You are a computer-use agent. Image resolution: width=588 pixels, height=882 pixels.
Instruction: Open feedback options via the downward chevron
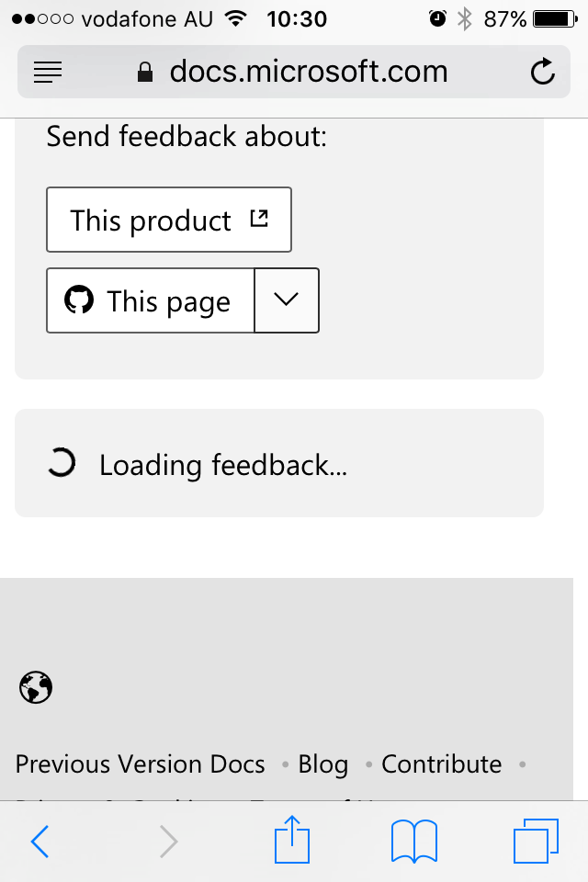point(286,300)
